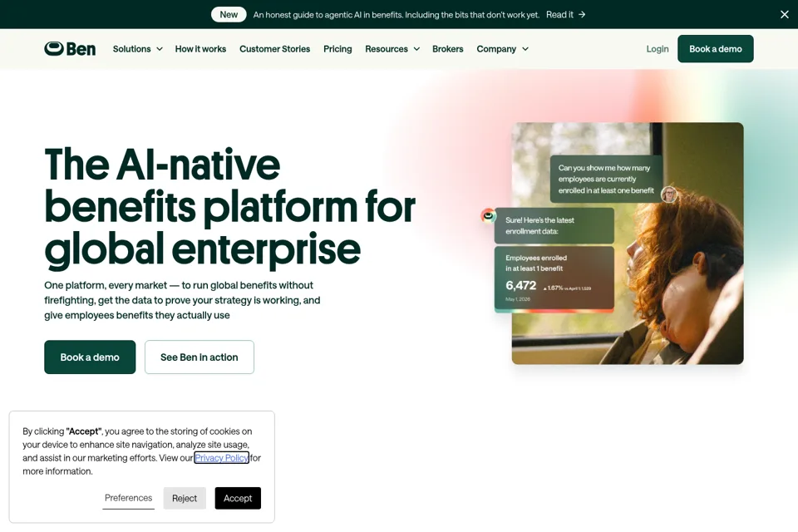
Task: Open the Brokers page
Action: [x=448, y=49]
